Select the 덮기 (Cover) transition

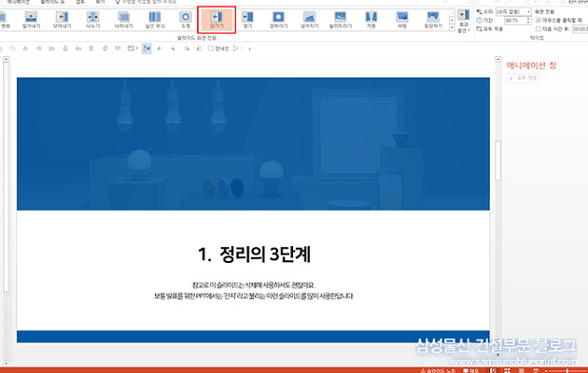coord(247,20)
